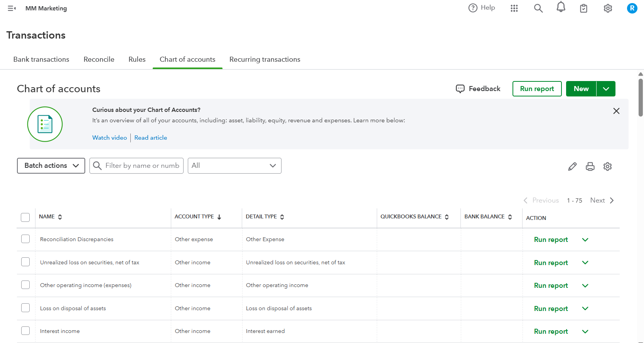
Task: Sort by Account Type column arrow
Action: click(219, 217)
